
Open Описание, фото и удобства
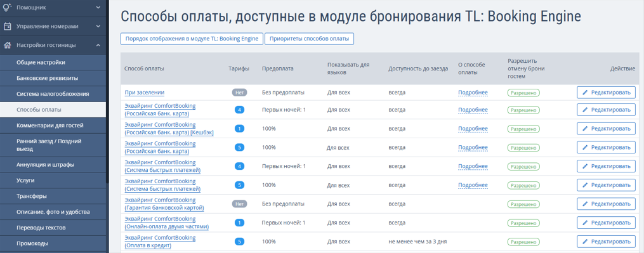coord(53,212)
